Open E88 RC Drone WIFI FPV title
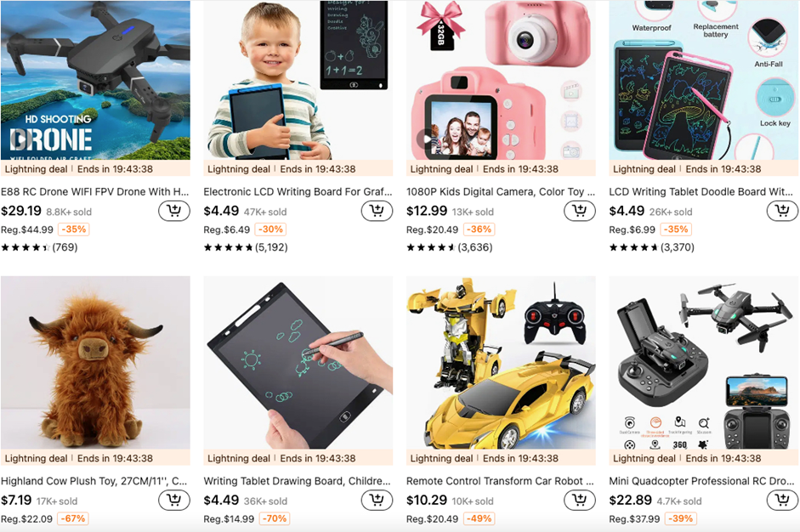Image resolution: width=800 pixels, height=532 pixels. (x=95, y=192)
